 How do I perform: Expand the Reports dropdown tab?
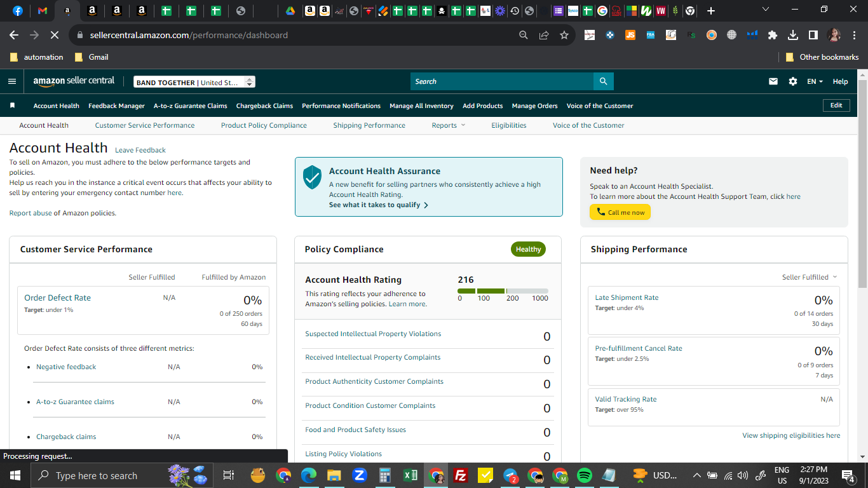click(x=449, y=125)
